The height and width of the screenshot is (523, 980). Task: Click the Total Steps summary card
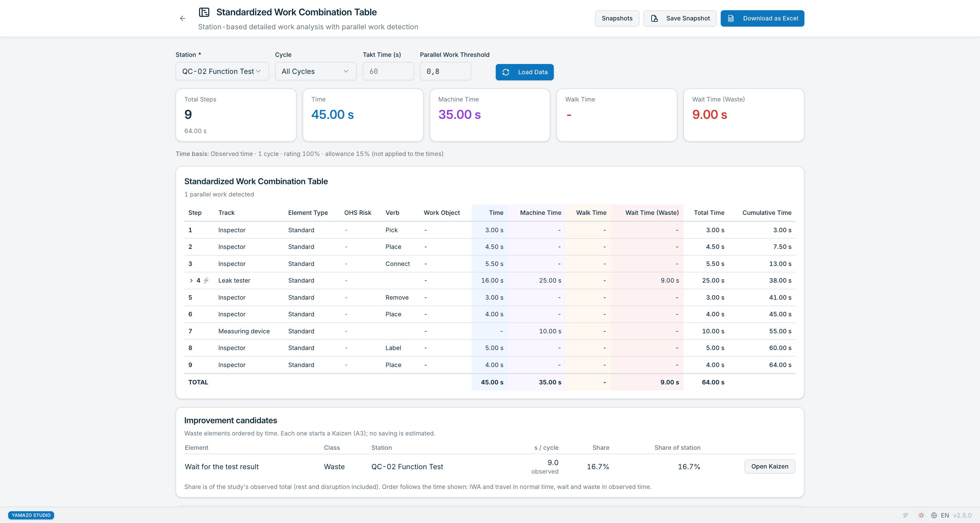236,115
